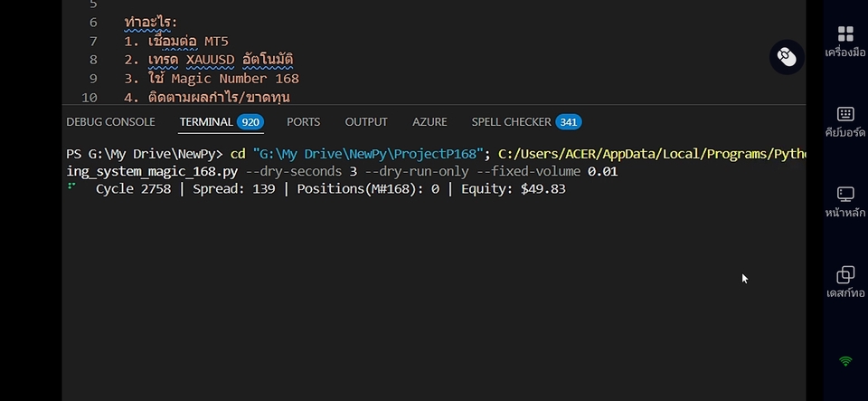The height and width of the screenshot is (401, 868).
Task: Open the Spell Checker tab
Action: [511, 121]
